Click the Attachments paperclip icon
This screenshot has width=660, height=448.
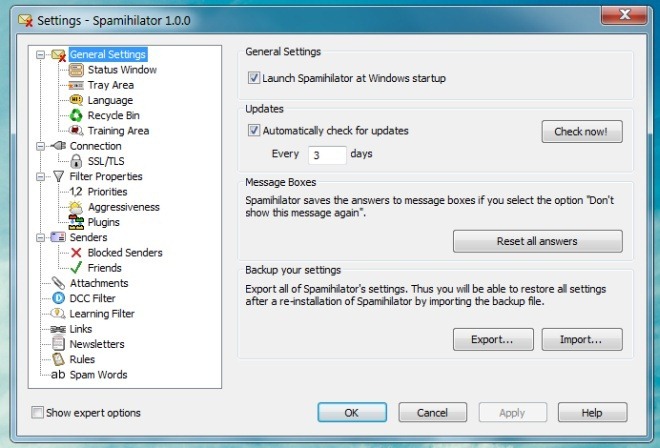pyautogui.click(x=59, y=283)
